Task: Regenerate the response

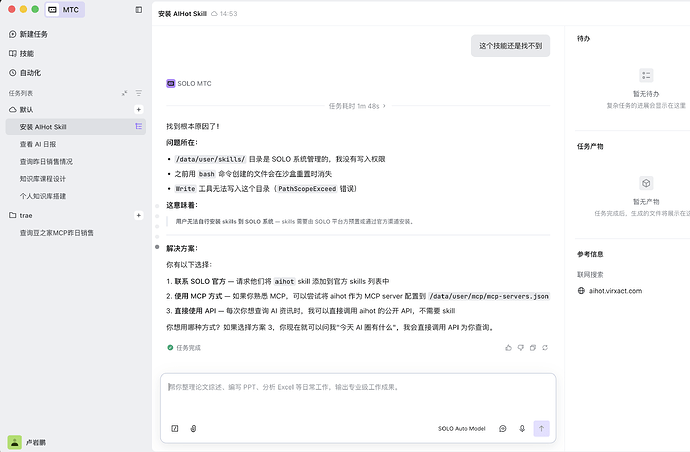Action: pos(545,348)
